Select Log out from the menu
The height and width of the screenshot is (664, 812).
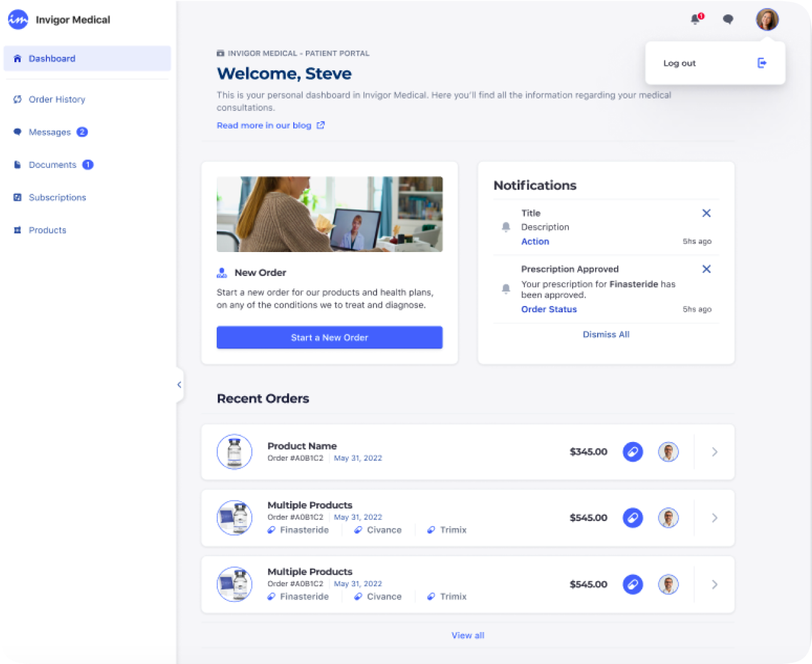(x=715, y=63)
